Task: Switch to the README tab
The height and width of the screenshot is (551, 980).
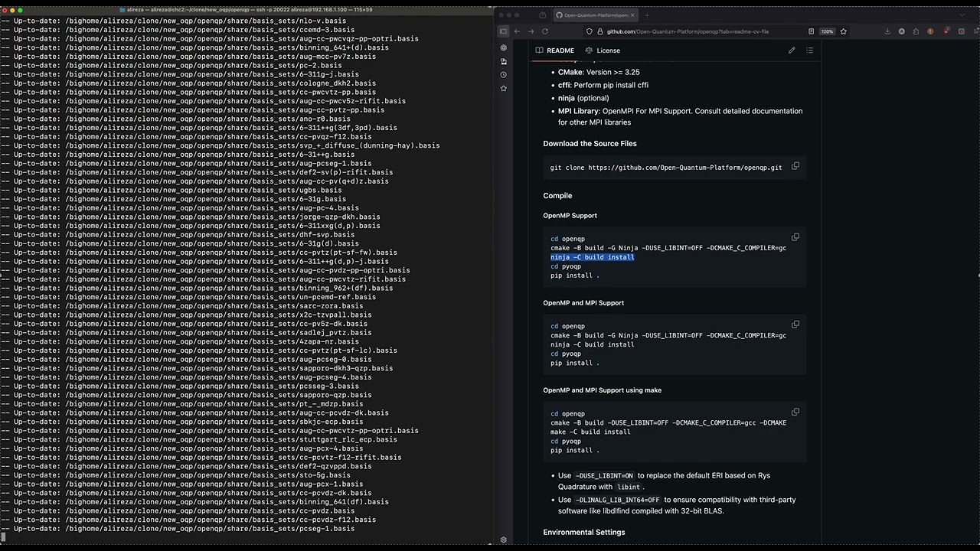Action: tap(555, 51)
